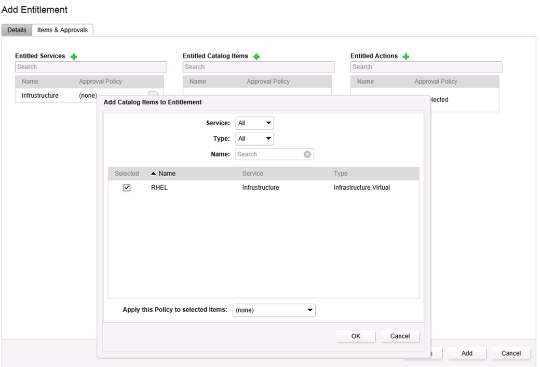Switch to the Details tab
Image resolution: width=540 pixels, height=367 pixels.
pyautogui.click(x=17, y=30)
